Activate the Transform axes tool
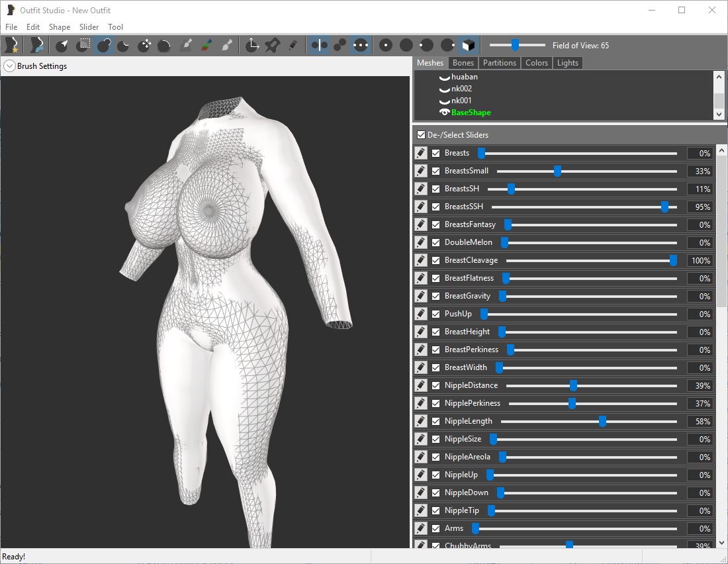The image size is (728, 564). (x=252, y=45)
